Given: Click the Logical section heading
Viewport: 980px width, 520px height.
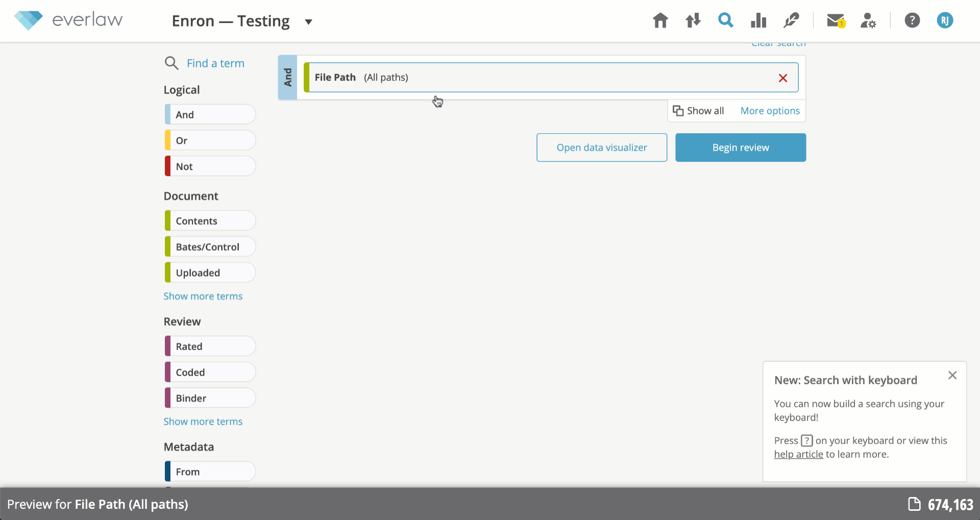Looking at the screenshot, I should point(182,90).
